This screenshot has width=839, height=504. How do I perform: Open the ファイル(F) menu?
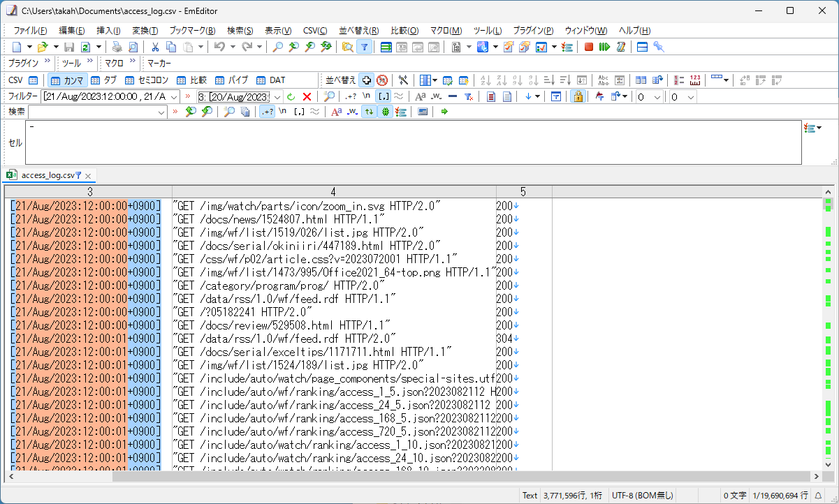tap(31, 31)
